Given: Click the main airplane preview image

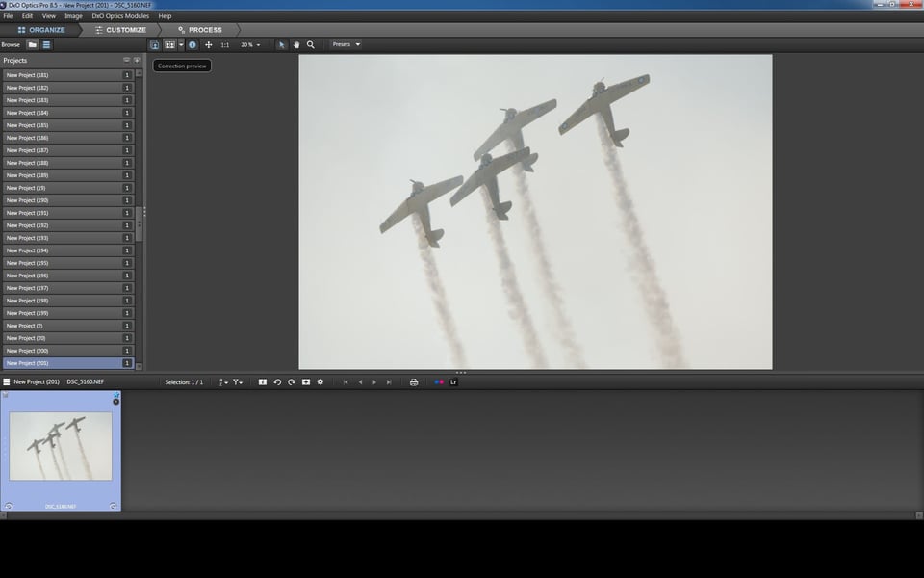Looking at the screenshot, I should 535,212.
